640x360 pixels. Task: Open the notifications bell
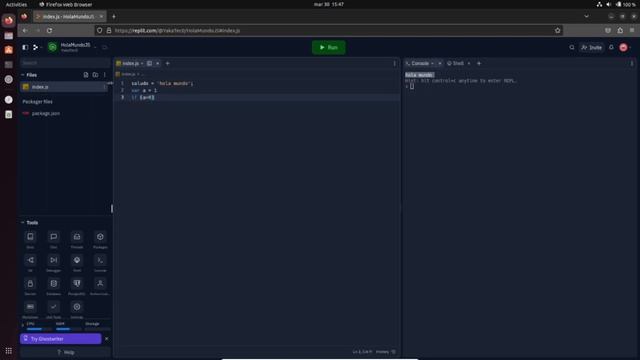(x=611, y=47)
